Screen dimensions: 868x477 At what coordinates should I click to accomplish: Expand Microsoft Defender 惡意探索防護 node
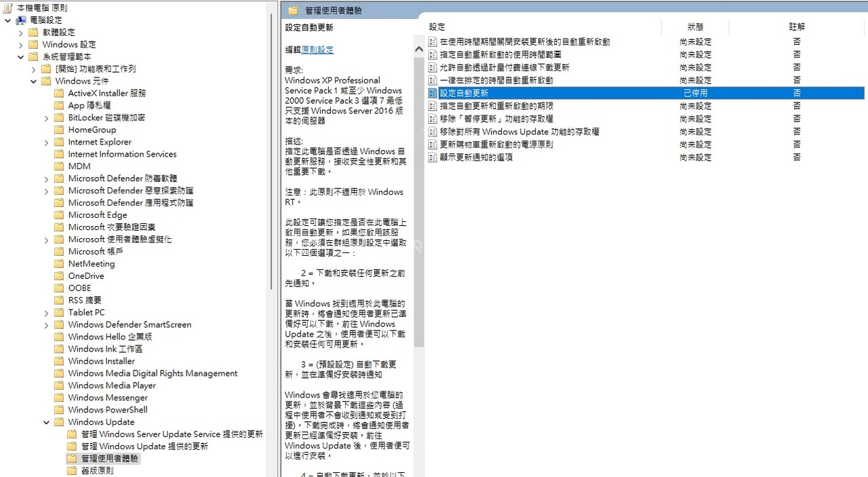[46, 191]
